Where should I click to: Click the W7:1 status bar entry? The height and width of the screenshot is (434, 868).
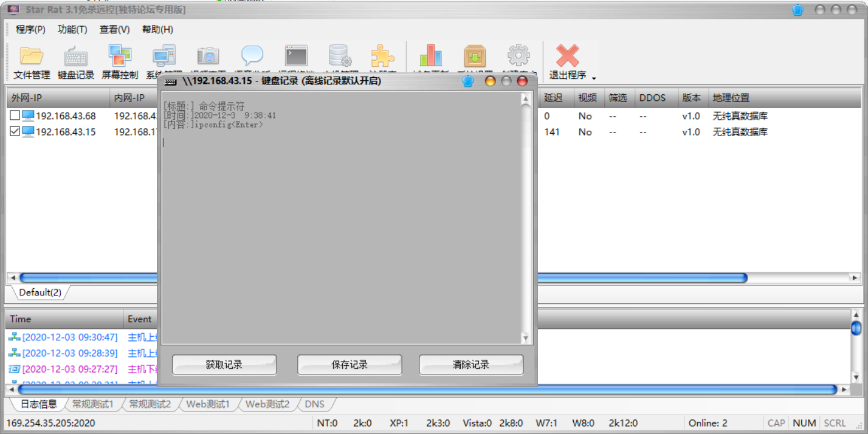click(546, 423)
